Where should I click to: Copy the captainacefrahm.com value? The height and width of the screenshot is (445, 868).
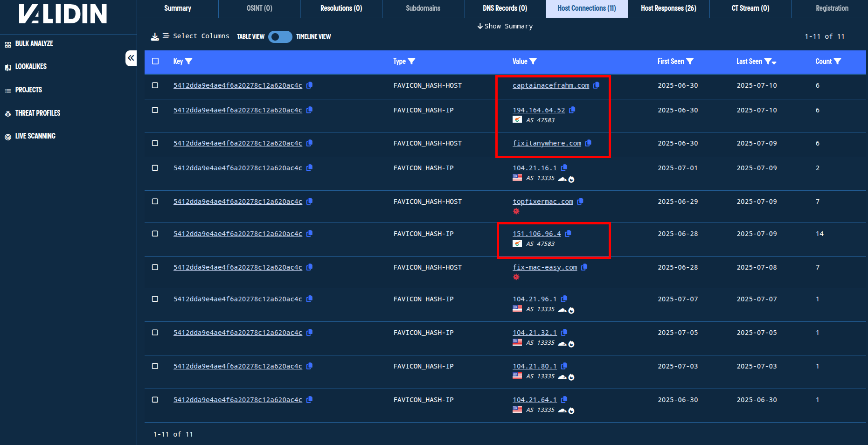(x=596, y=85)
